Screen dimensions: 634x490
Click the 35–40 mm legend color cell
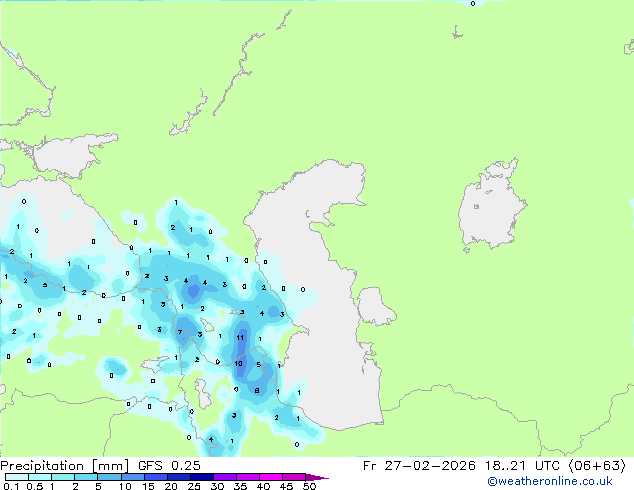[x=248, y=477]
